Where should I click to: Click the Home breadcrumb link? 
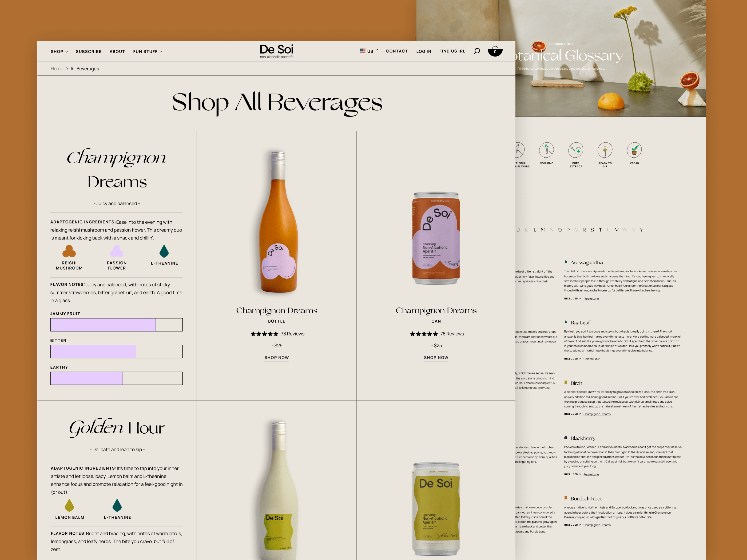57,69
